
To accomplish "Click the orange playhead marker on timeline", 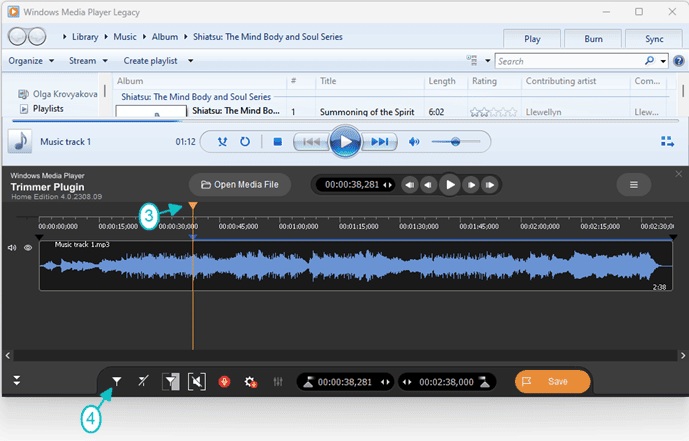I will pyautogui.click(x=193, y=206).
